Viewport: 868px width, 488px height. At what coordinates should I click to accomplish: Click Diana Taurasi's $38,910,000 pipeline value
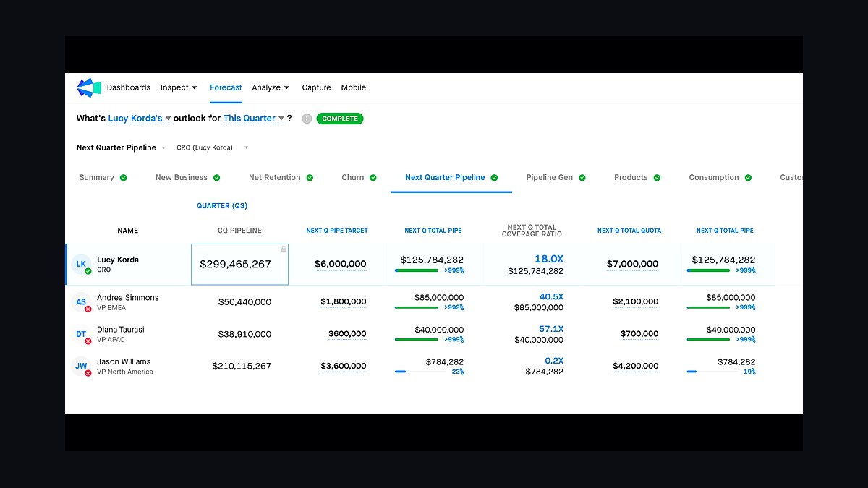tap(244, 335)
